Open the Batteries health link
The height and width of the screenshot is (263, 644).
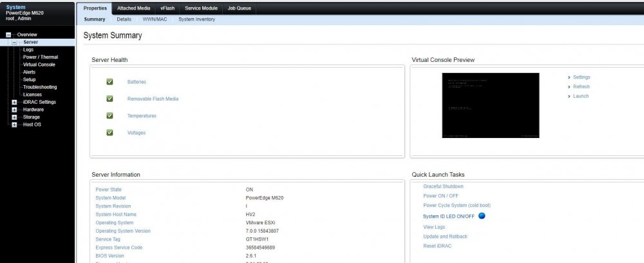(137, 82)
